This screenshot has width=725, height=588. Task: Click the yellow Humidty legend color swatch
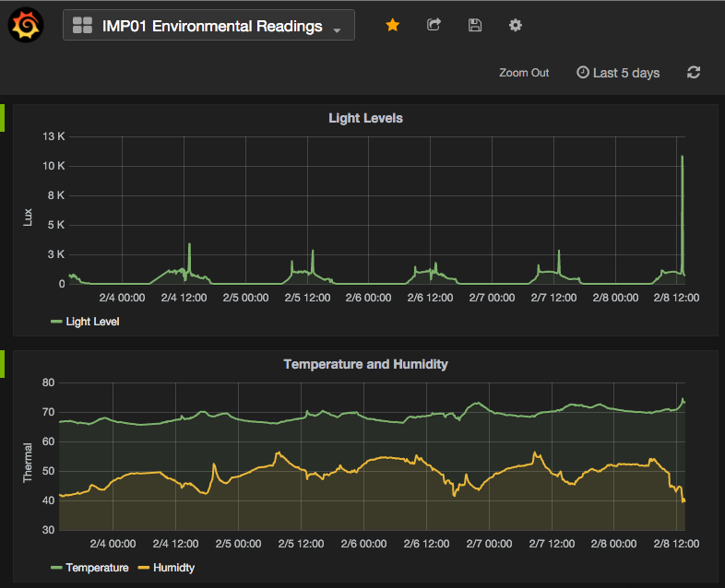point(144,568)
